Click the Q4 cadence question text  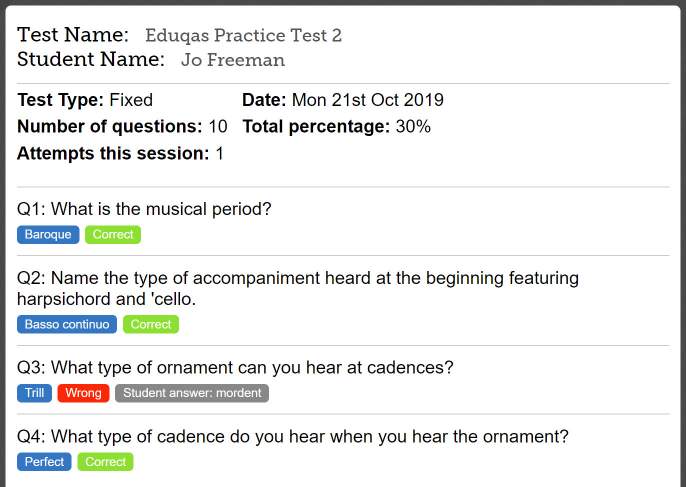[x=293, y=436]
